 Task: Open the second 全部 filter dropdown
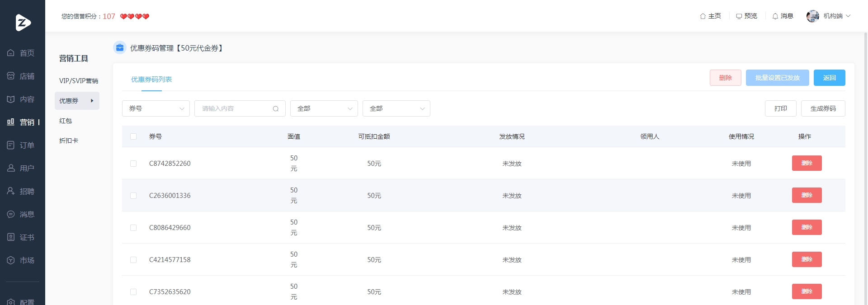click(396, 108)
